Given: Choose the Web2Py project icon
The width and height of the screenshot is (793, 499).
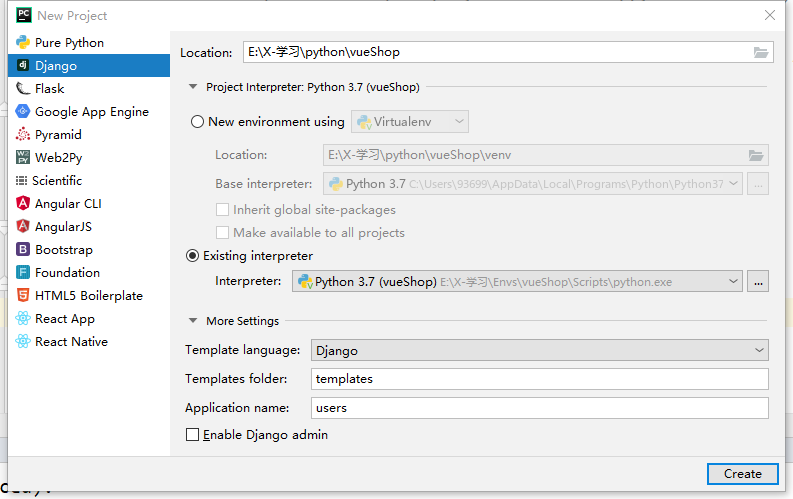Looking at the screenshot, I should (23, 157).
